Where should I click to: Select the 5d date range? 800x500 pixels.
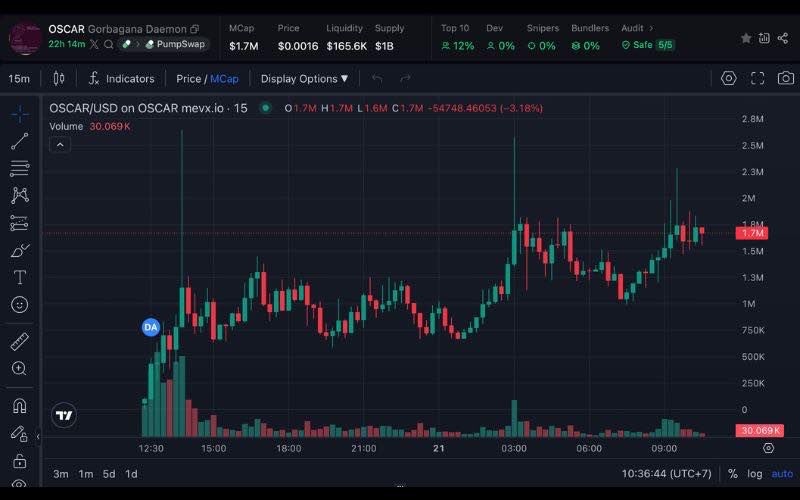tap(109, 474)
